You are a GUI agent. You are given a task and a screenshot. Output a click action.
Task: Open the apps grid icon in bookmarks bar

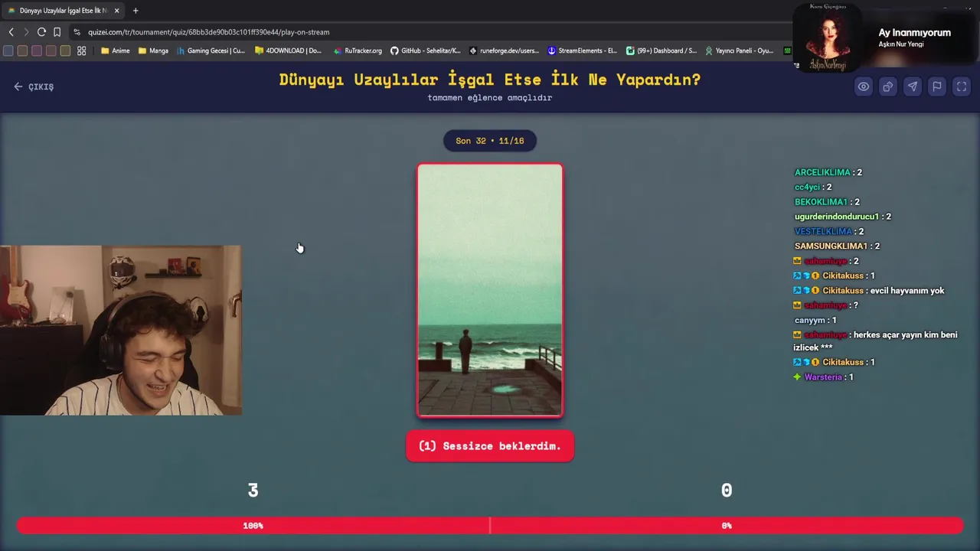point(81,51)
